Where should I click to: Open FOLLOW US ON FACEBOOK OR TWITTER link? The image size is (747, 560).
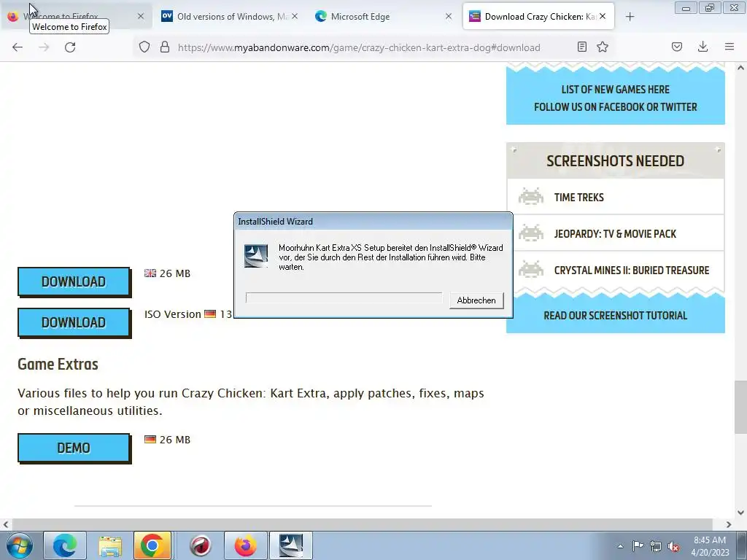pos(615,107)
